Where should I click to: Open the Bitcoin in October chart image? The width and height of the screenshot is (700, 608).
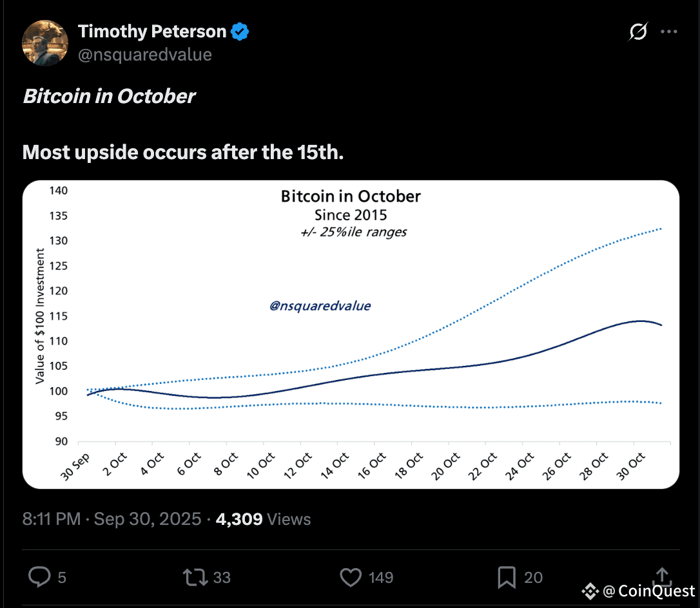(x=351, y=335)
